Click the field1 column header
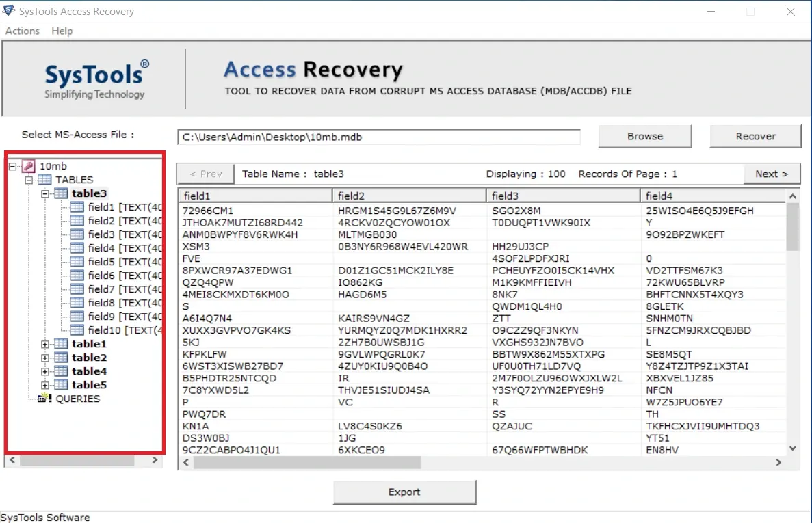 [x=255, y=196]
